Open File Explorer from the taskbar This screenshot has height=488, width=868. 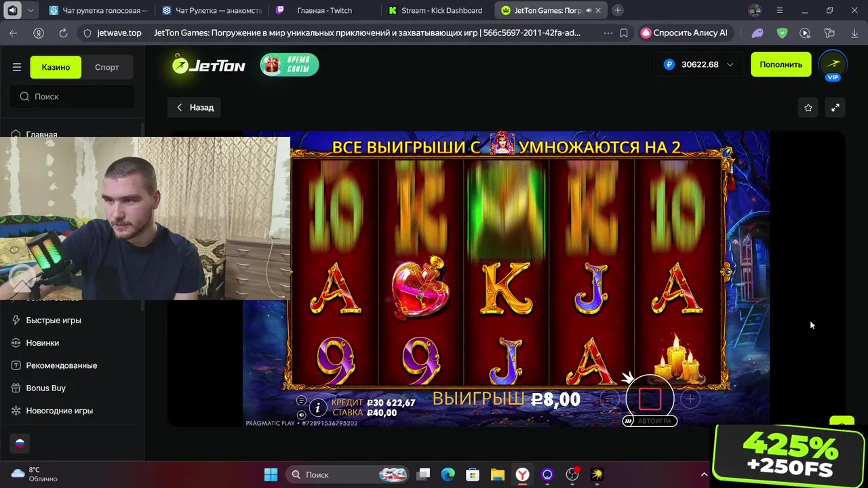[498, 474]
